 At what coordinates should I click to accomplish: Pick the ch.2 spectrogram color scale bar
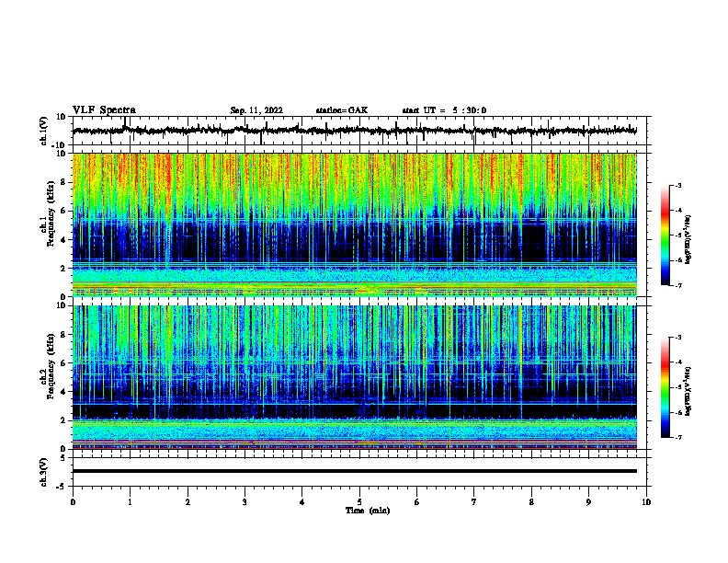(x=665, y=387)
